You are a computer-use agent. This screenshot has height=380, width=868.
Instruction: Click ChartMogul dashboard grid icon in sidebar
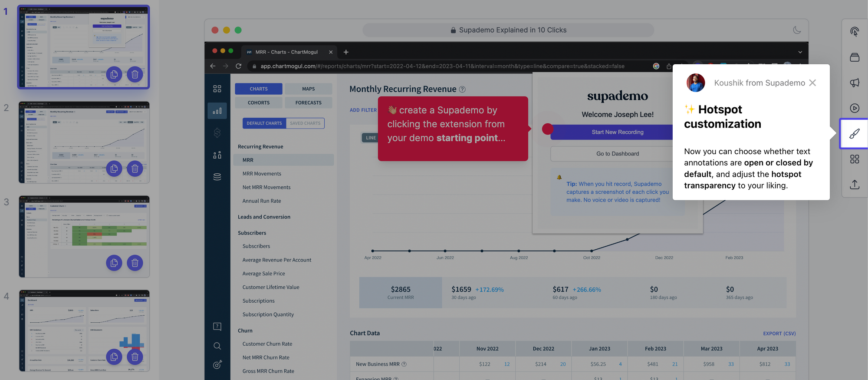click(x=217, y=89)
